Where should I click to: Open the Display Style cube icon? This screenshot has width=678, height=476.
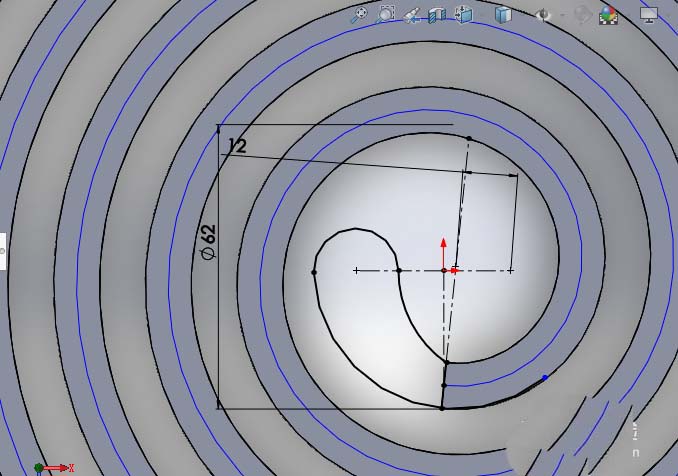[503, 15]
